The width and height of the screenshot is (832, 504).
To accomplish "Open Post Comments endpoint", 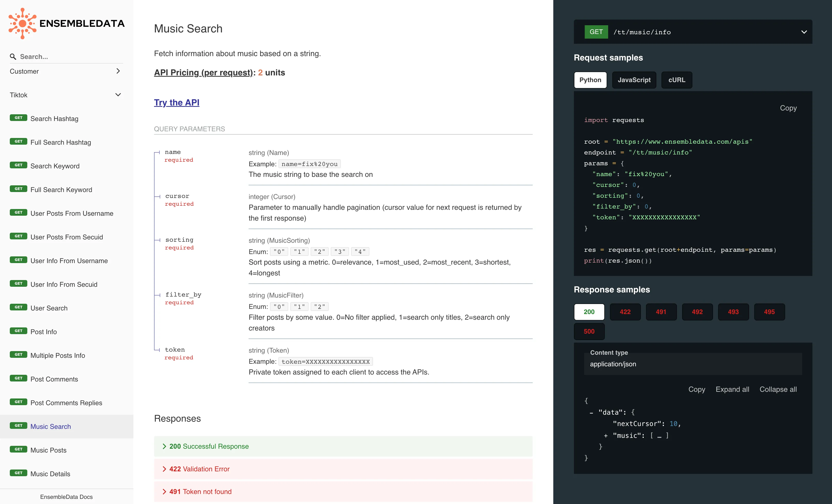I will pyautogui.click(x=66, y=379).
